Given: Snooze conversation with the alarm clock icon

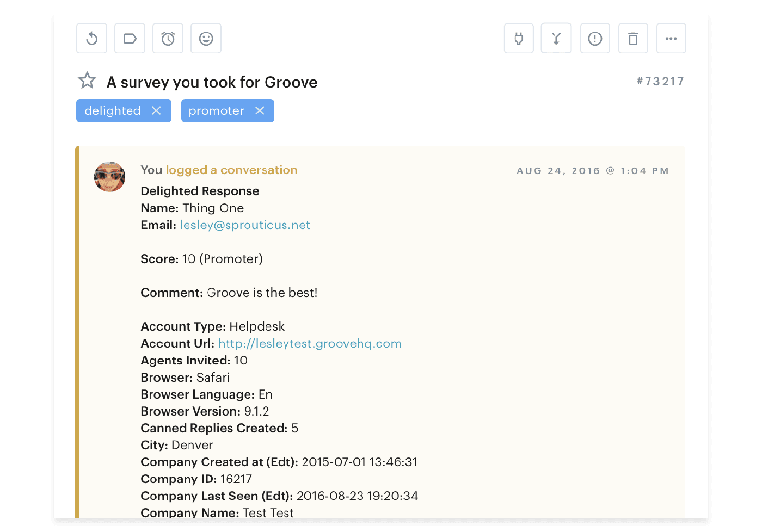Looking at the screenshot, I should pos(168,39).
